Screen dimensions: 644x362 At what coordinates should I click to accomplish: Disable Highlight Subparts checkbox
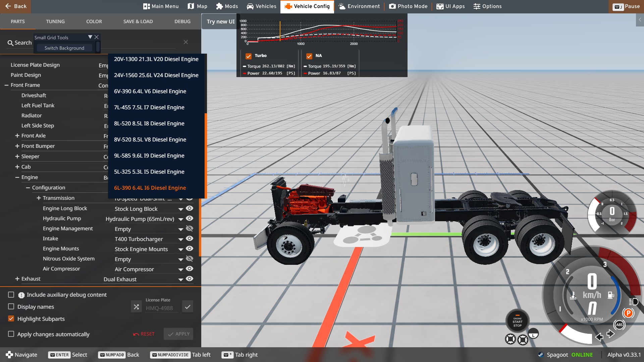tap(11, 319)
